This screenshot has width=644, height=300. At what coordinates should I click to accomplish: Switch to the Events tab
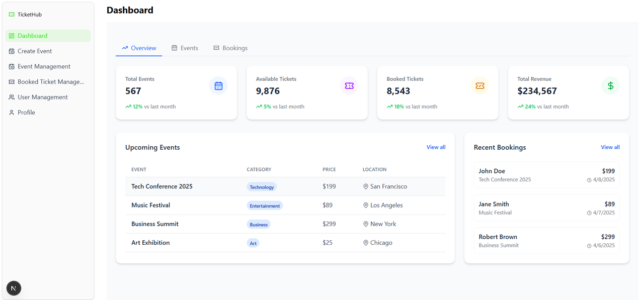(185, 48)
